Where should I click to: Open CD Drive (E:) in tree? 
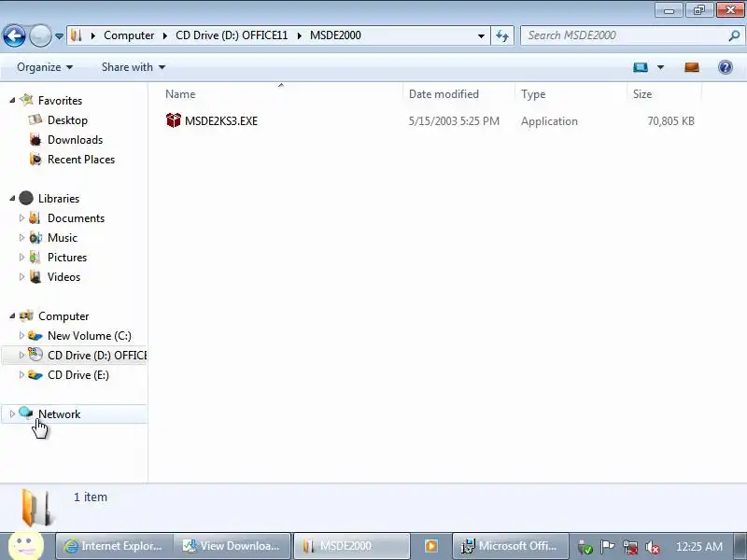(78, 375)
